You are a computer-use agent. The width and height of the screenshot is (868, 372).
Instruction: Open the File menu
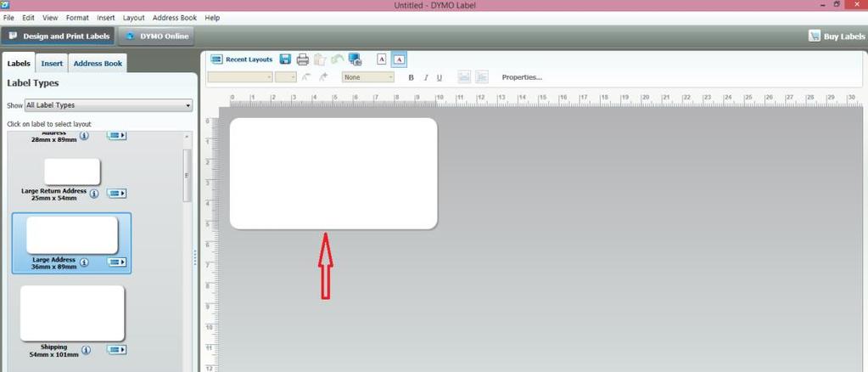(8, 18)
